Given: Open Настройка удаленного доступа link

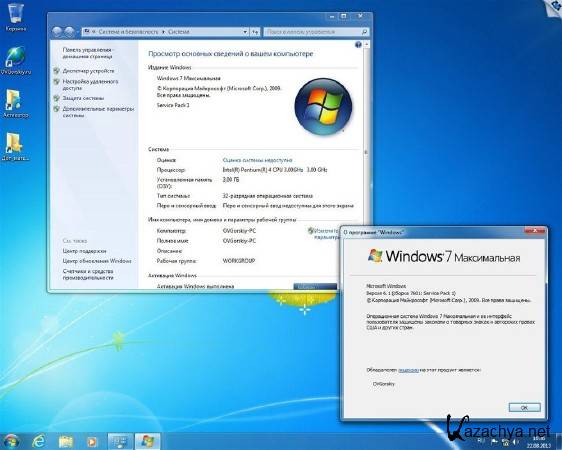Looking at the screenshot, I should pyautogui.click(x=90, y=85).
